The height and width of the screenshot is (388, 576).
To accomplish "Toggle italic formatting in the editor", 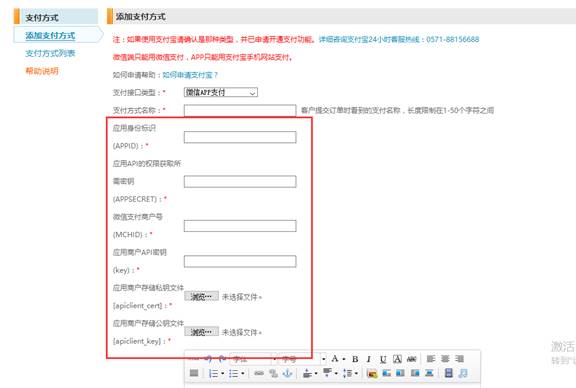I will pyautogui.click(x=369, y=359).
